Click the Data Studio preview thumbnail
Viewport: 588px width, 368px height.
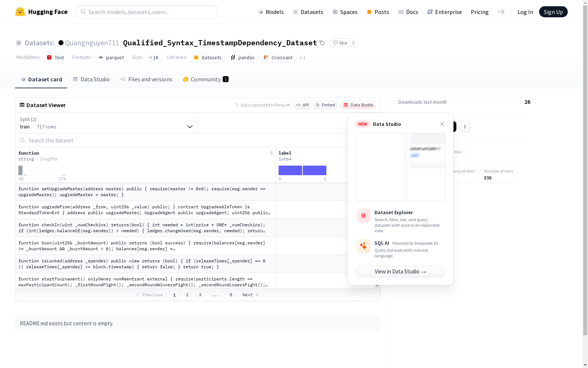point(401,167)
